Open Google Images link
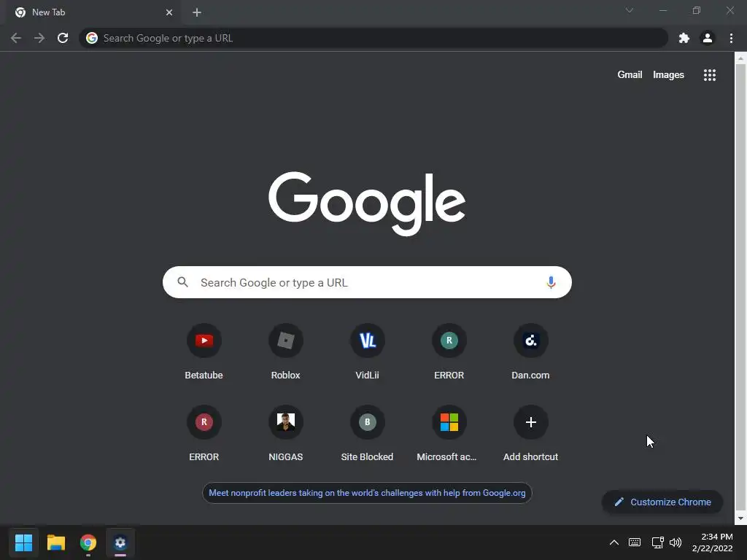This screenshot has width=747, height=560. pyautogui.click(x=668, y=75)
